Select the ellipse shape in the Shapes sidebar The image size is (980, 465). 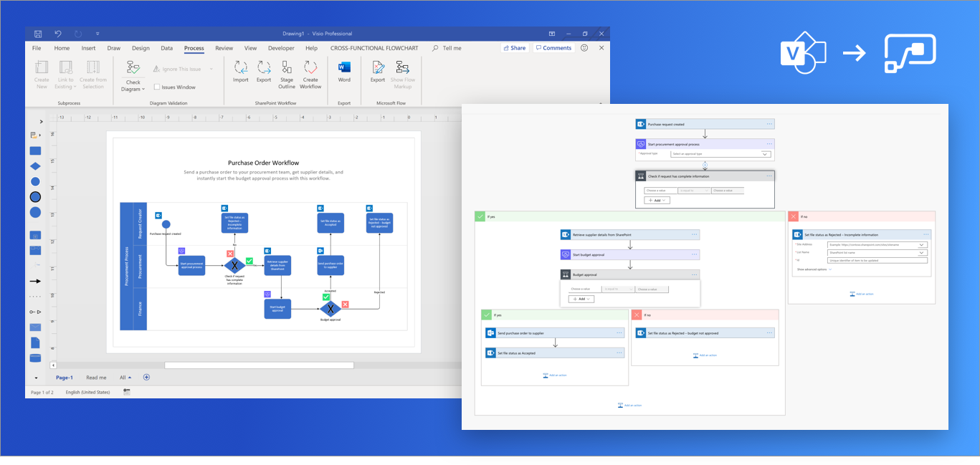pos(34,212)
